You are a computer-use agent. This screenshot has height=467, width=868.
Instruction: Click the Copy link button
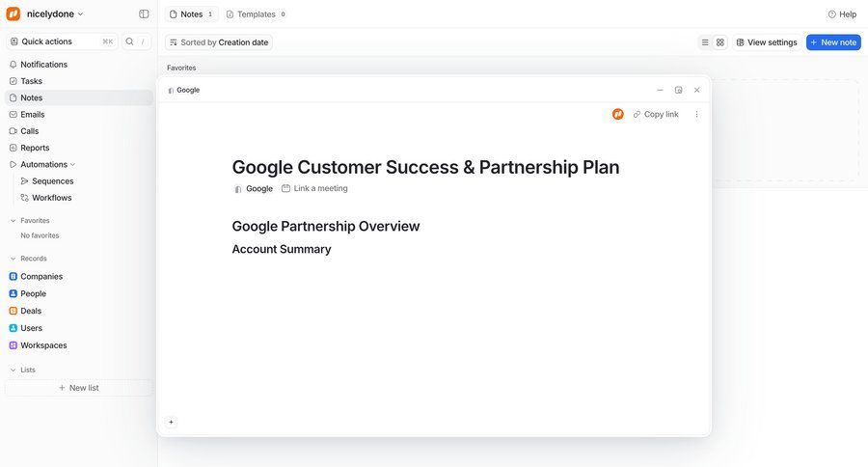coord(656,114)
